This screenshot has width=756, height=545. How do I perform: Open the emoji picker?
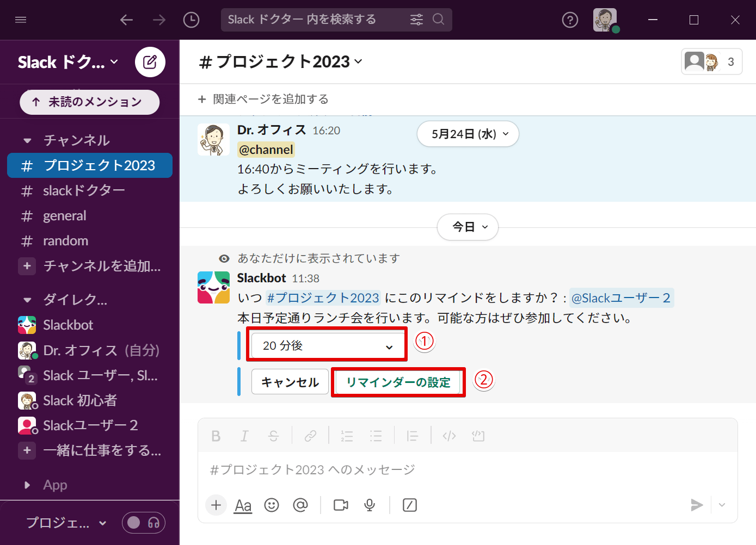tap(272, 505)
